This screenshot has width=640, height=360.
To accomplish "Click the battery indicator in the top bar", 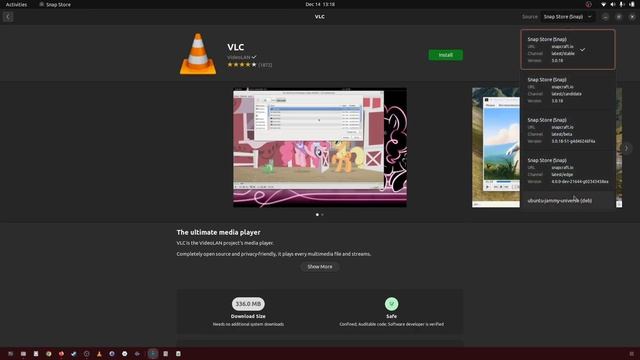I will [632, 4].
